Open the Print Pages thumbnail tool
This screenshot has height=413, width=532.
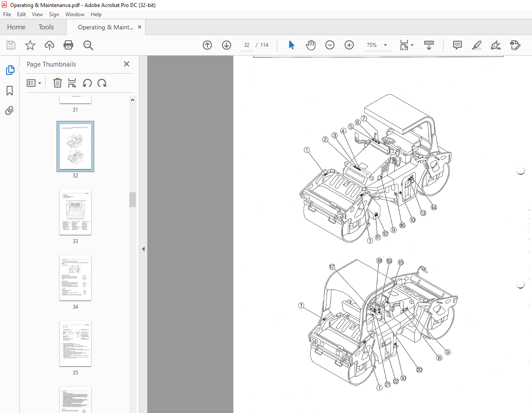click(x=72, y=83)
